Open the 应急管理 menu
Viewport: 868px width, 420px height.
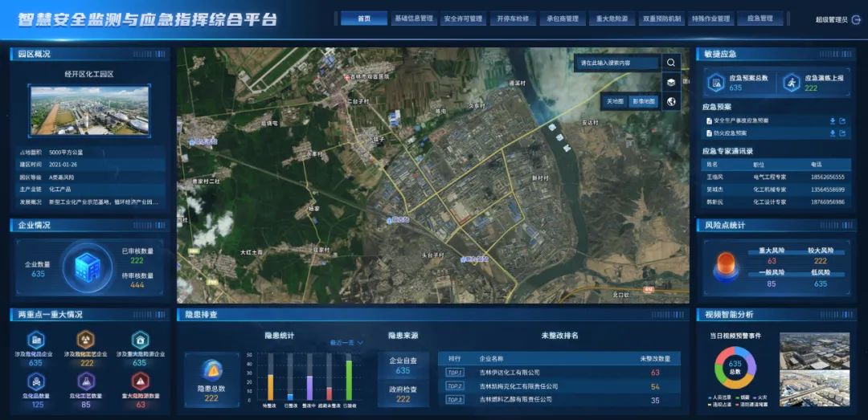coord(759,18)
